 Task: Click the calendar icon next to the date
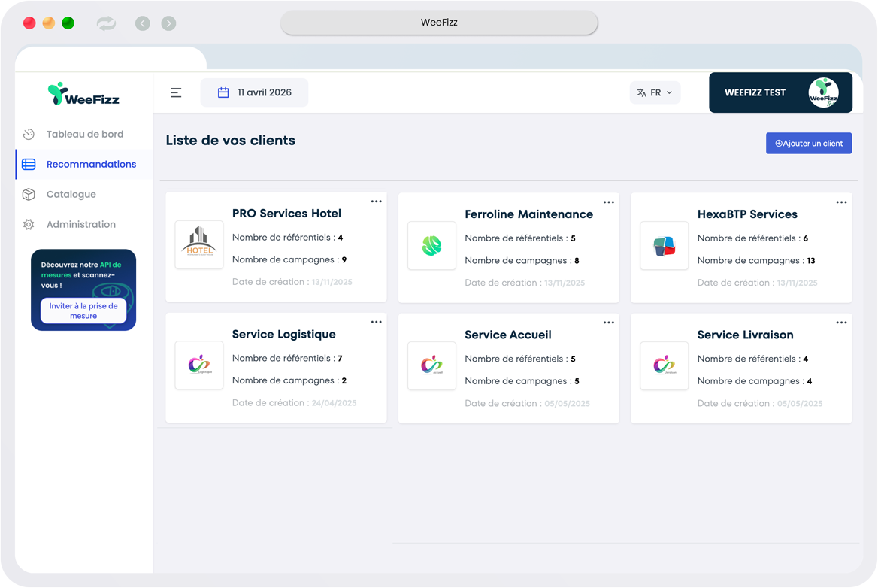tap(222, 92)
